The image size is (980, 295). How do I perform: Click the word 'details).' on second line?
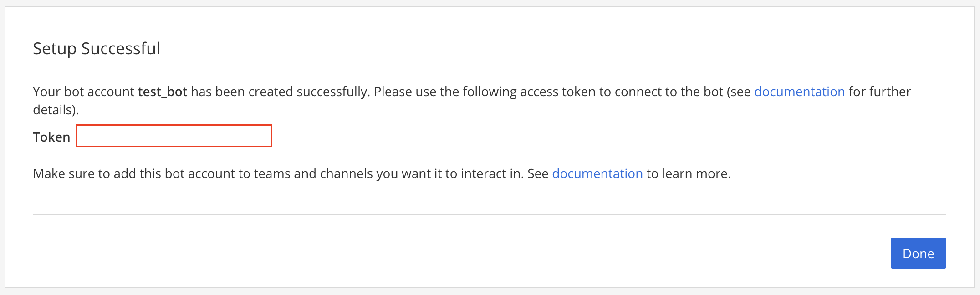[56, 110]
